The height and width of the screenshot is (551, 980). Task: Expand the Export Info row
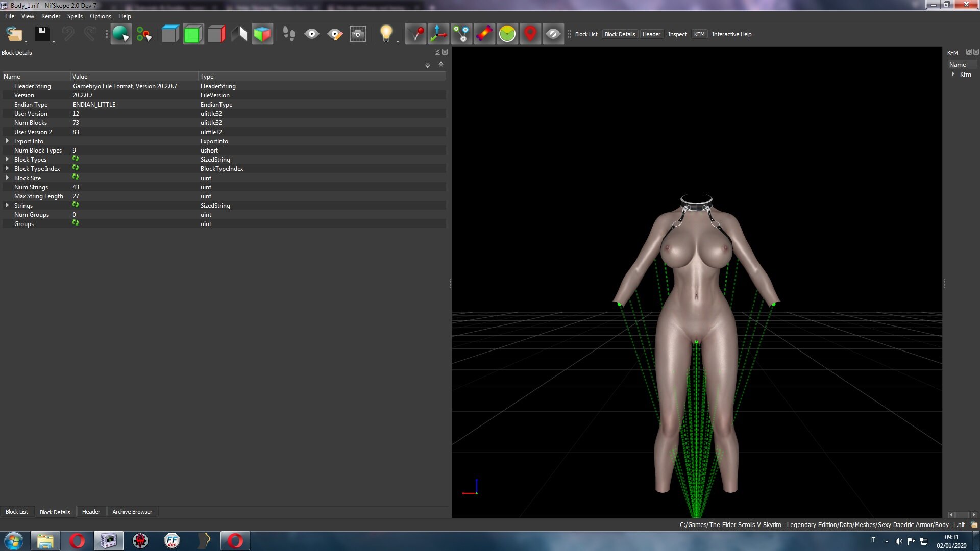7,141
